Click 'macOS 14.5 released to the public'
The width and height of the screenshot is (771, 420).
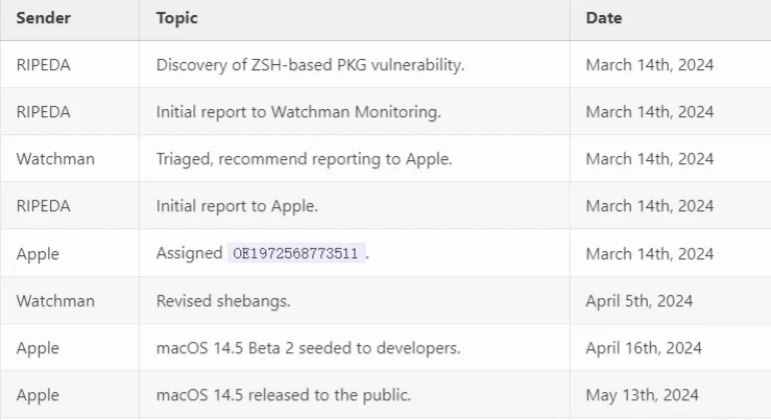click(283, 395)
